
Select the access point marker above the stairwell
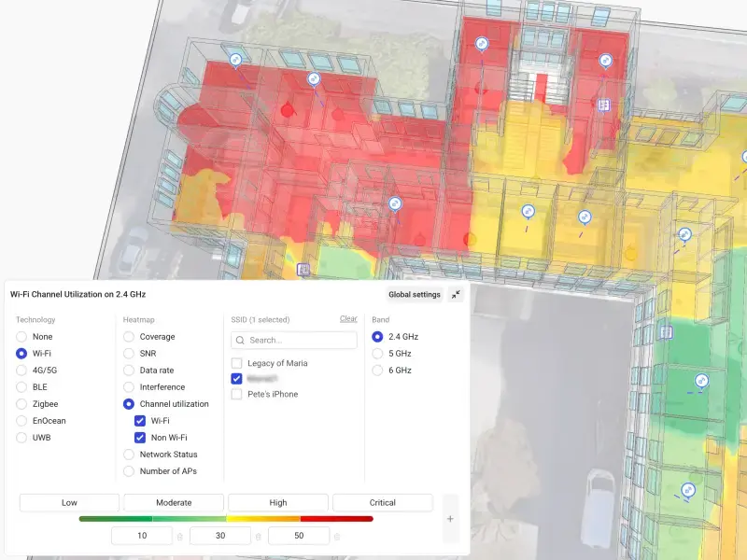482,44
